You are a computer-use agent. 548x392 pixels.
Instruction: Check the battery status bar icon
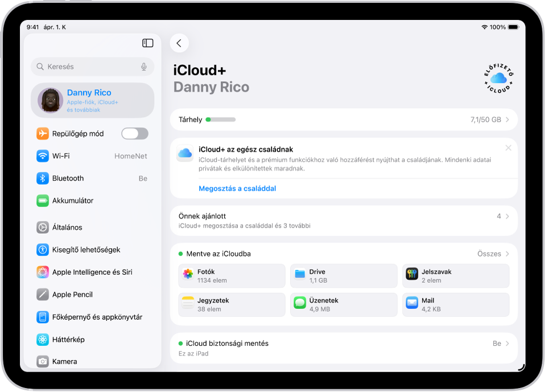pyautogui.click(x=513, y=27)
